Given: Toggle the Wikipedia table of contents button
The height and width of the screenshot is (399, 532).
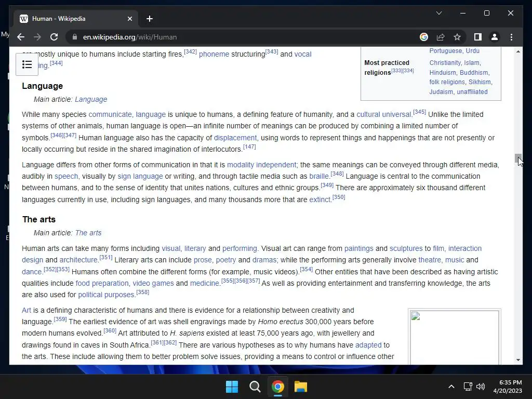Looking at the screenshot, I should [x=27, y=64].
